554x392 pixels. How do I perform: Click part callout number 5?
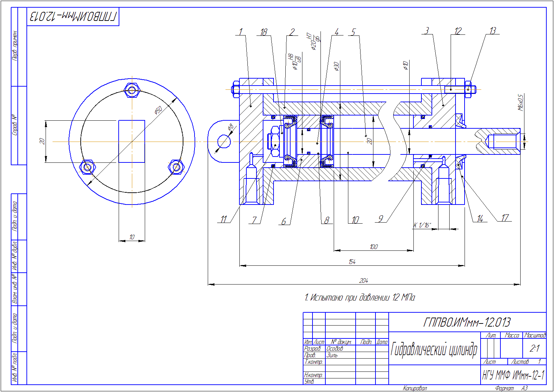coord(353,32)
